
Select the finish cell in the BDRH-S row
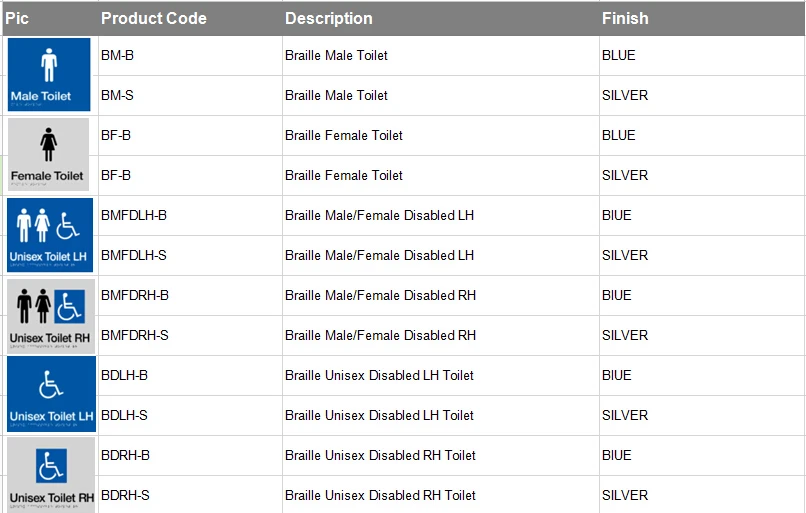click(x=625, y=495)
